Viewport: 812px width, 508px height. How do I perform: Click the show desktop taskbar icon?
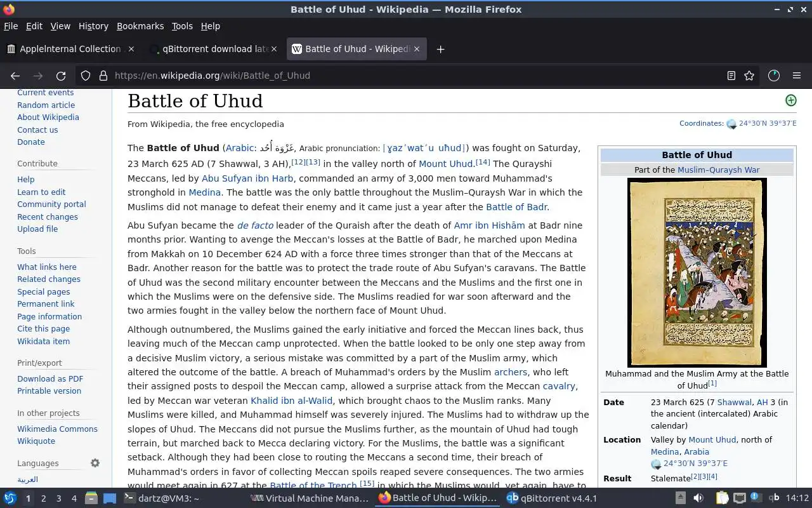click(x=110, y=498)
